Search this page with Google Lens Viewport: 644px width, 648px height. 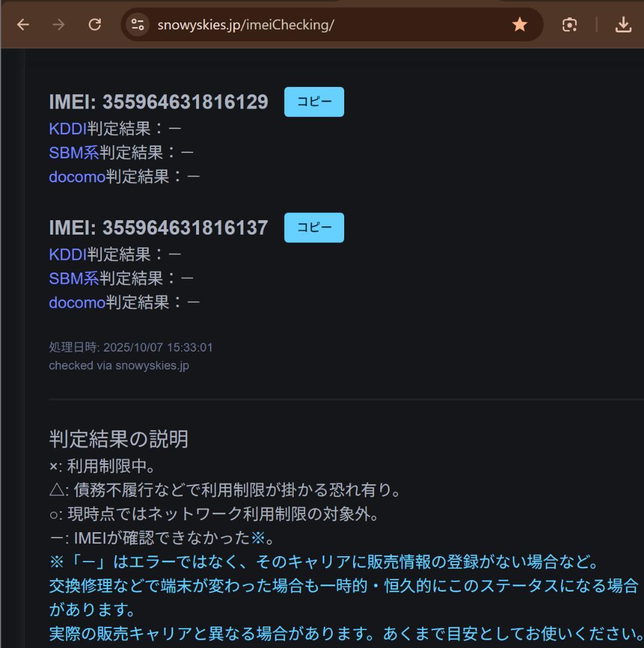coord(569,25)
